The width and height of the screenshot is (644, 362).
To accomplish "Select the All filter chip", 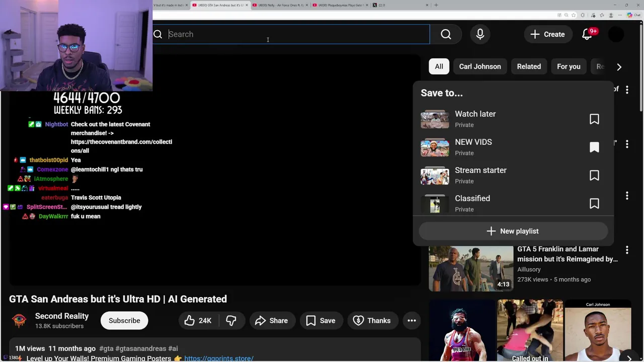I will coord(439,66).
